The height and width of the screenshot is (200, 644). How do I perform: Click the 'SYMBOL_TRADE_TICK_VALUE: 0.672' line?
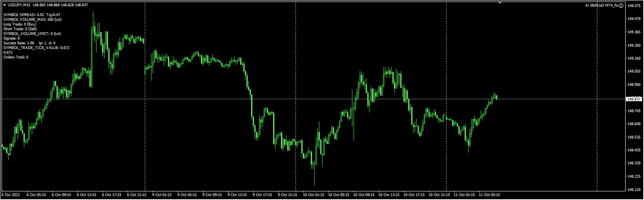pyautogui.click(x=36, y=47)
